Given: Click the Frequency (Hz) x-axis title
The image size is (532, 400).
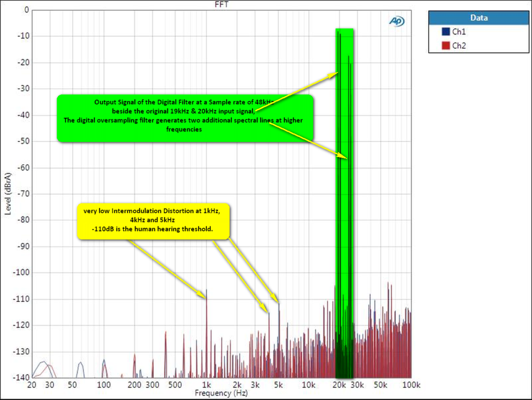Looking at the screenshot, I should (x=221, y=393).
